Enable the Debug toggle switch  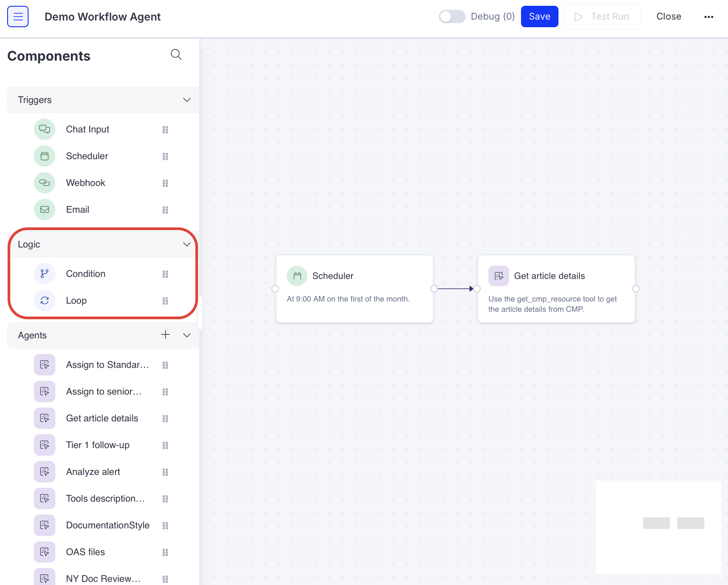coord(452,16)
